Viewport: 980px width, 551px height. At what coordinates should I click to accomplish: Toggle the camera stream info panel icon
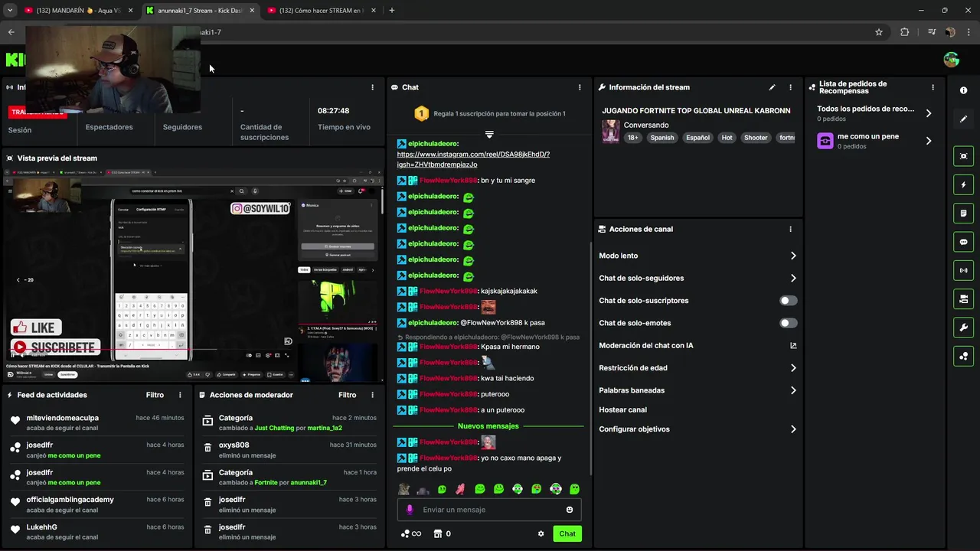tap(963, 298)
